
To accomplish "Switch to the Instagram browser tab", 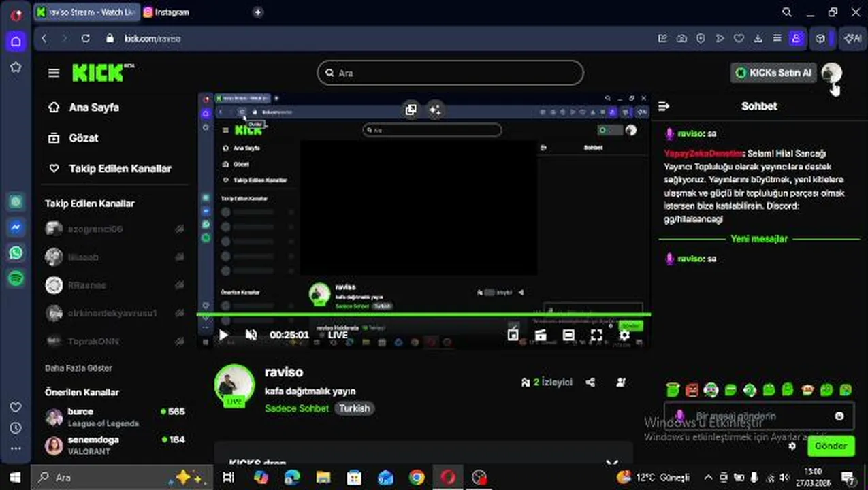I will [x=167, y=12].
